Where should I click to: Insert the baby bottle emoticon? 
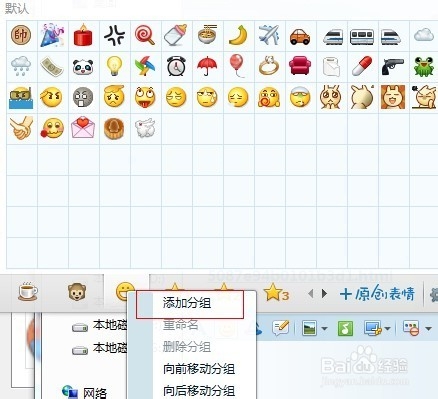click(x=176, y=35)
